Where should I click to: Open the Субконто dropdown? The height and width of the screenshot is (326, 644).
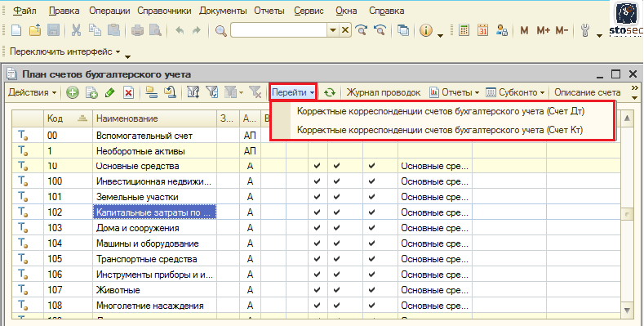[515, 93]
